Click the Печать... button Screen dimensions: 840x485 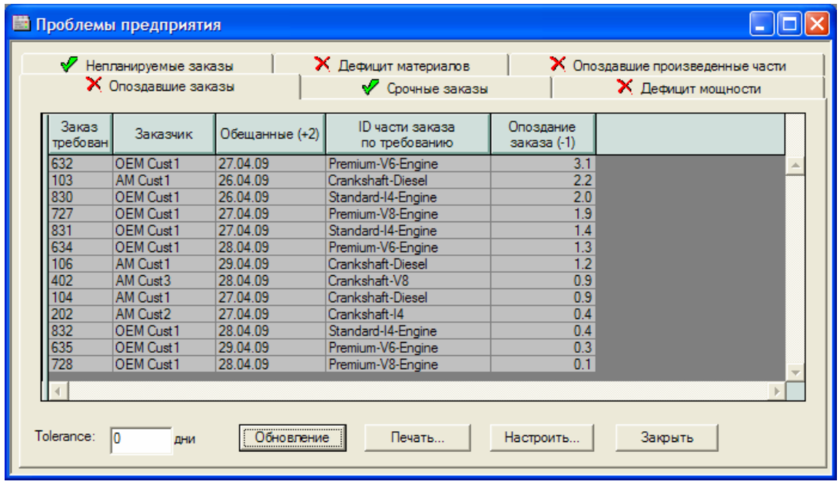coord(417,438)
